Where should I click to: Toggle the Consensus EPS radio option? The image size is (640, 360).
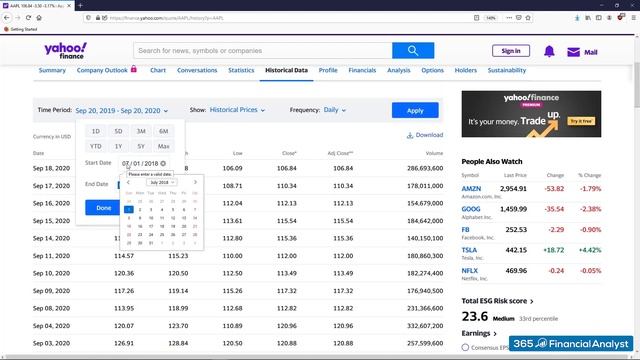(465, 347)
